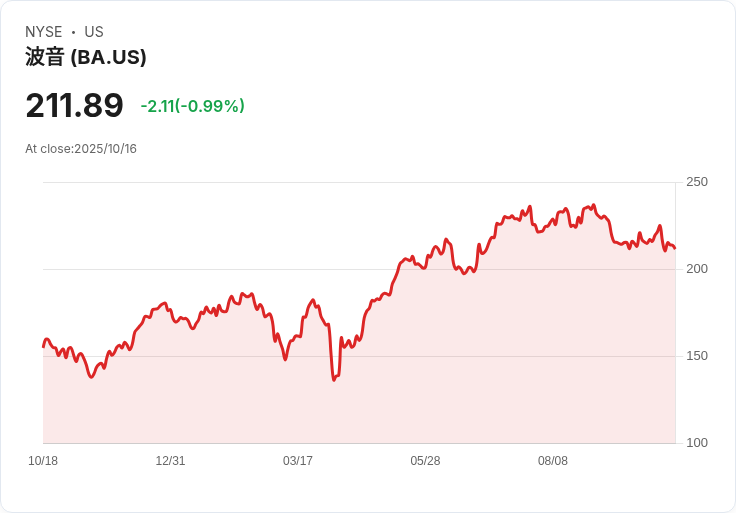Click the latest endpoint of the price line
This screenshot has width=736, height=513.
tap(675, 248)
